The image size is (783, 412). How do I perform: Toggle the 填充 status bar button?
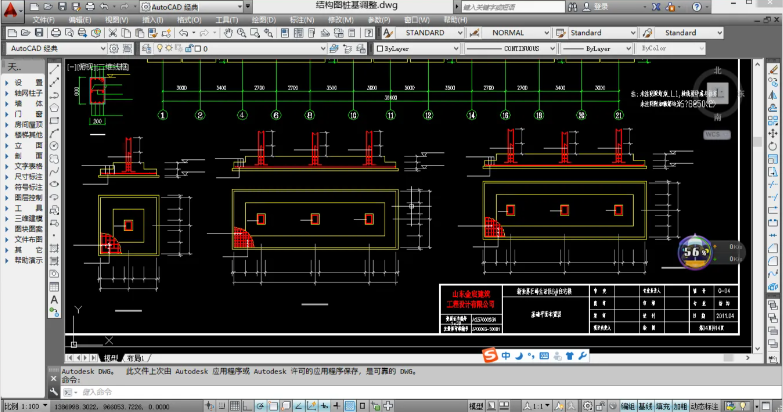pyautogui.click(x=663, y=406)
